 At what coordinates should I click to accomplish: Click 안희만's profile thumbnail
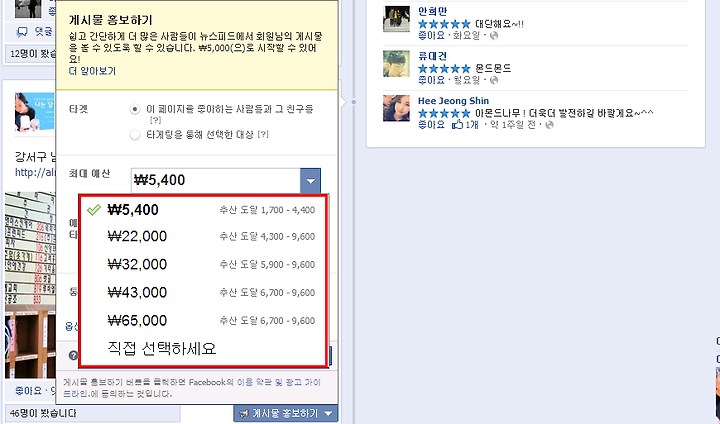click(396, 19)
